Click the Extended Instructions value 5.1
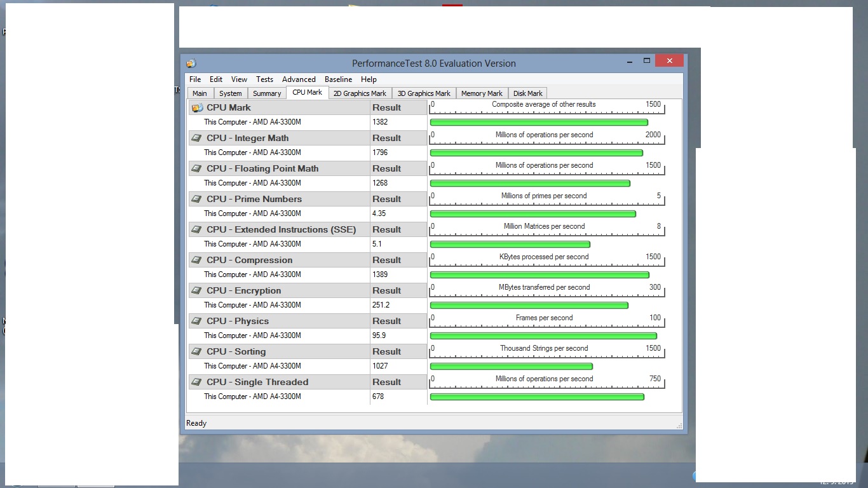The width and height of the screenshot is (868, 488). point(377,244)
